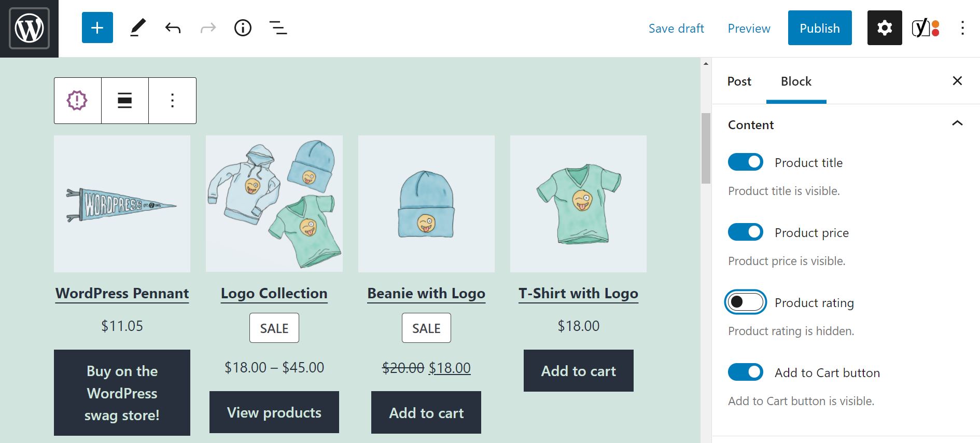Enable the Product rating toggle
The height and width of the screenshot is (443, 980).
pos(745,302)
